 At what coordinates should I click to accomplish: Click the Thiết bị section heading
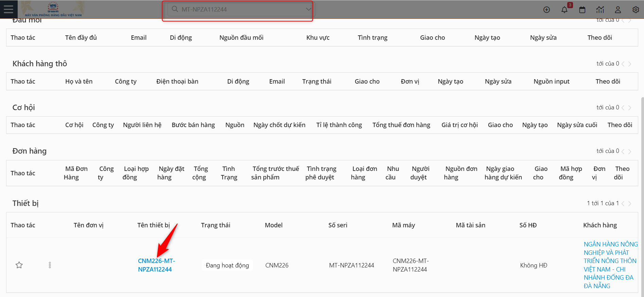click(25, 203)
